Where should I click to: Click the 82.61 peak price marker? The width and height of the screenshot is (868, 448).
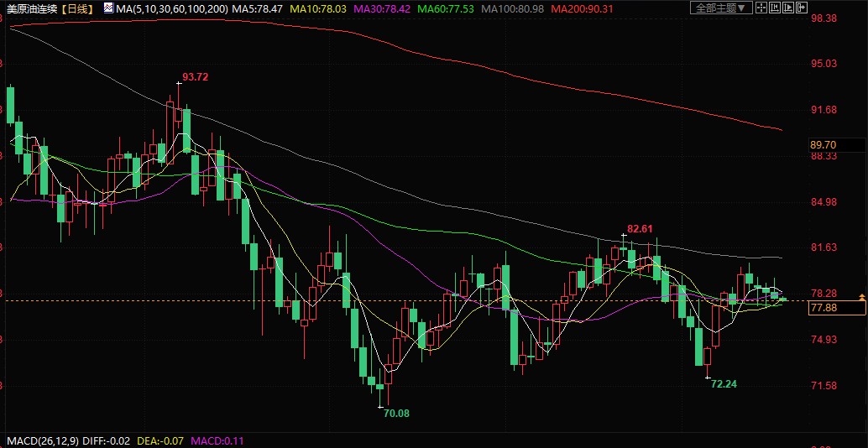(x=640, y=228)
